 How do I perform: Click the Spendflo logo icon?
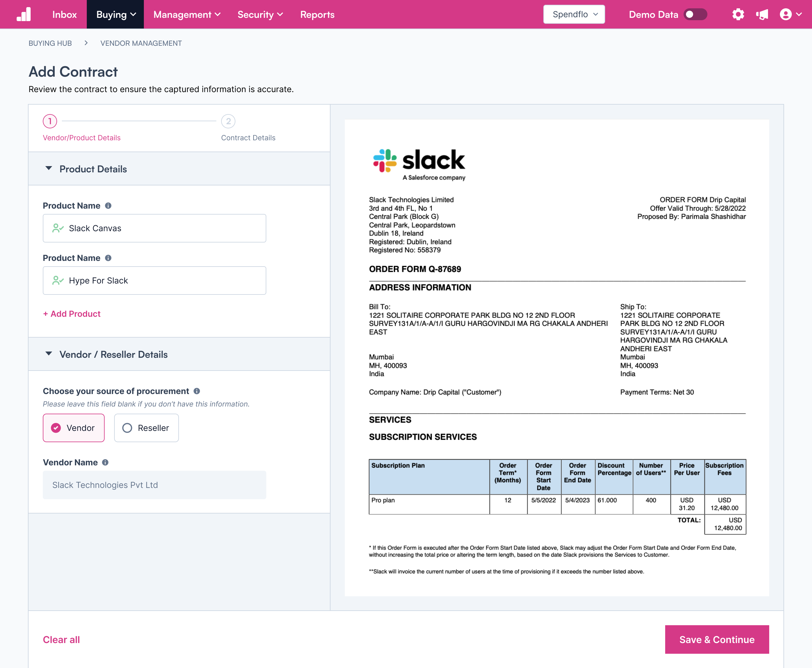coord(24,15)
